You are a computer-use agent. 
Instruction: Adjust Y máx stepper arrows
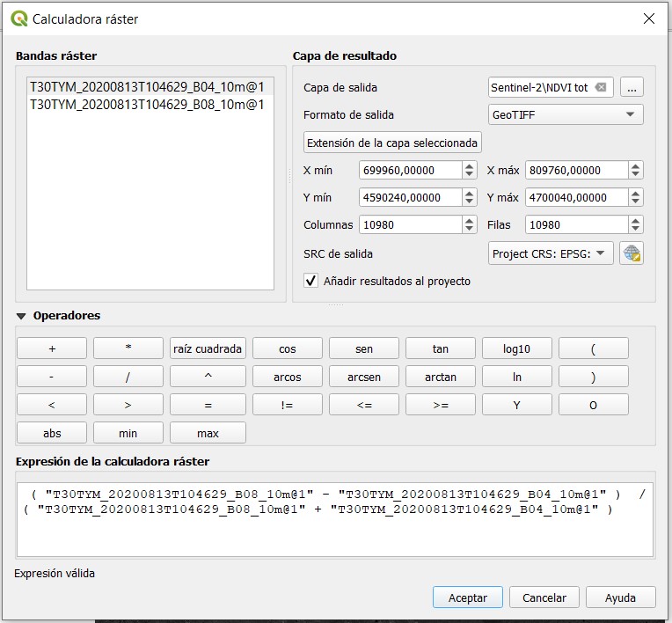point(636,197)
